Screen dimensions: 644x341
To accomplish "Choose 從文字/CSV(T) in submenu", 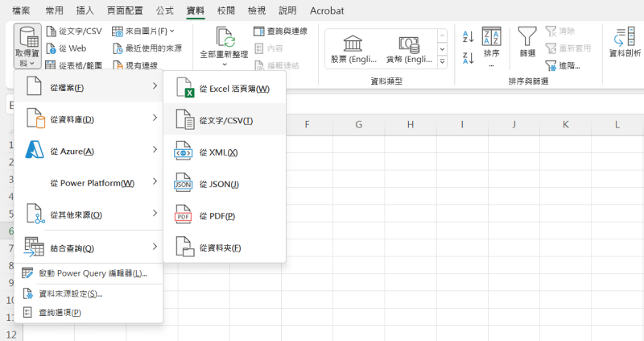I will [225, 119].
